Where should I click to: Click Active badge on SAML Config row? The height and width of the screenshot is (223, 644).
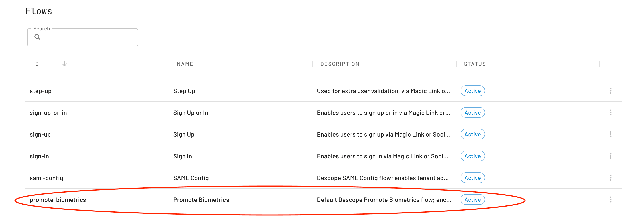click(x=472, y=178)
